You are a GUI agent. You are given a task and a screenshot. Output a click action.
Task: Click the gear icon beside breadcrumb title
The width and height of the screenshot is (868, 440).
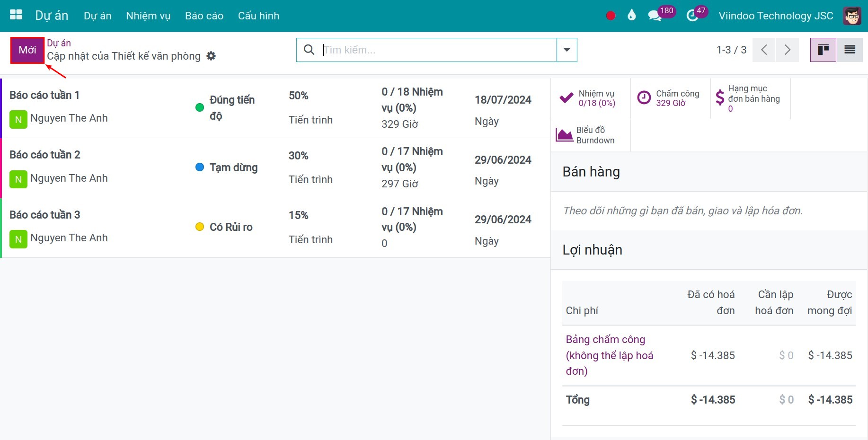point(211,56)
